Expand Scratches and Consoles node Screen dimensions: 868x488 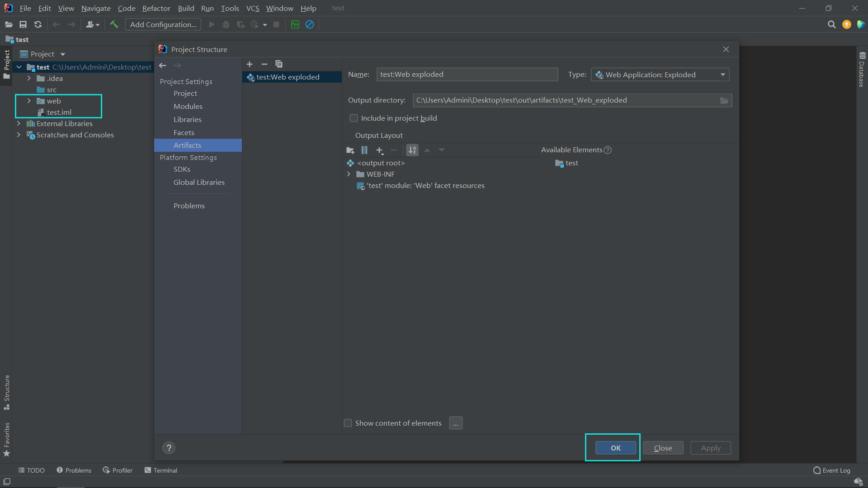click(x=19, y=135)
